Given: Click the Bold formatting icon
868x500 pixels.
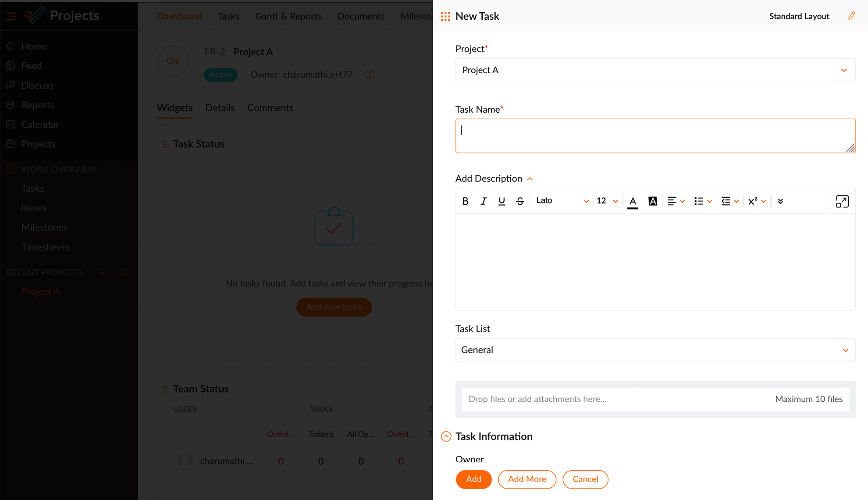Looking at the screenshot, I should point(466,200).
